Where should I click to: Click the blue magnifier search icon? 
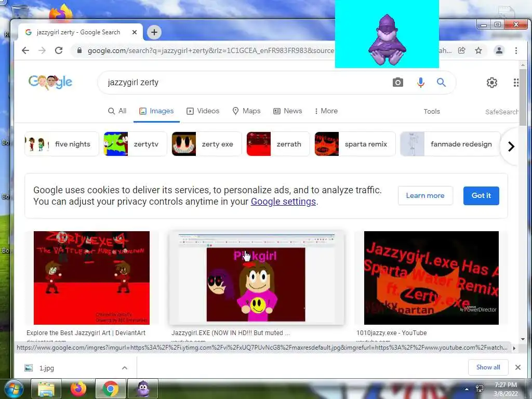click(x=441, y=83)
